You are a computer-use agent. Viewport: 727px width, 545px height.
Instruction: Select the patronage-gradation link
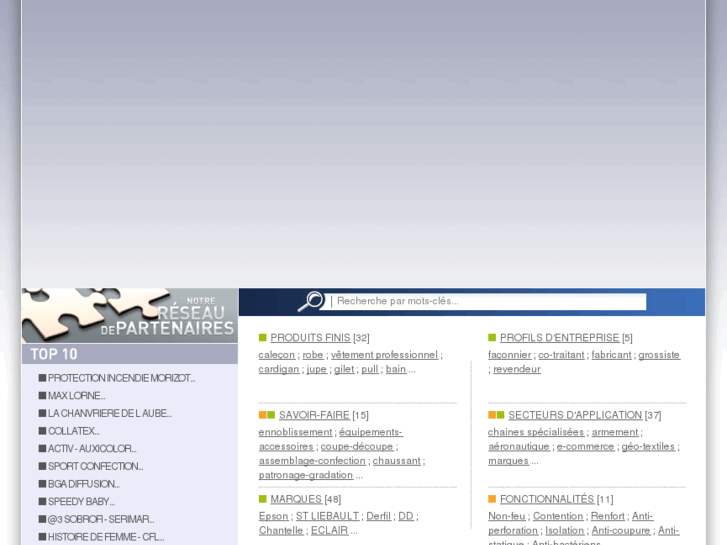(x=306, y=475)
